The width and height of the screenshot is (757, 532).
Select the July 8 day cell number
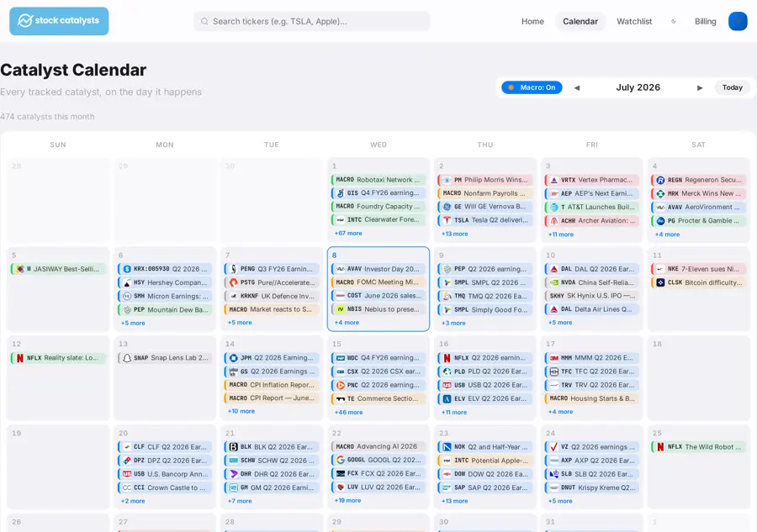(334, 255)
